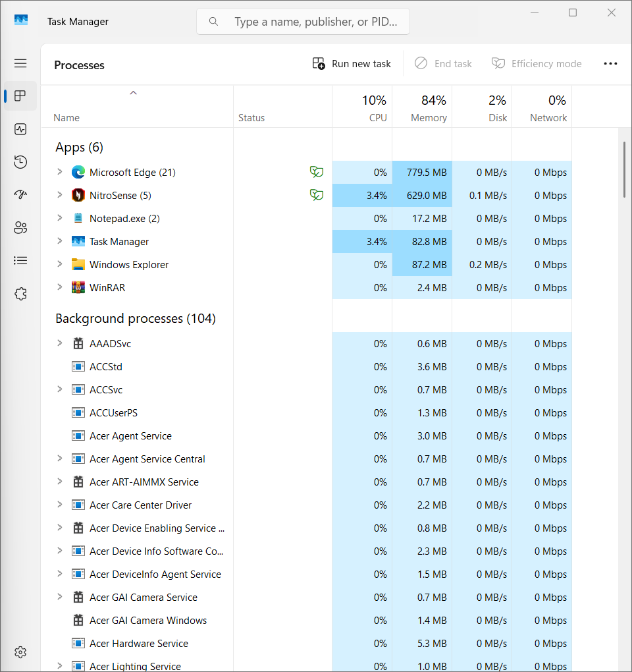Image resolution: width=632 pixels, height=672 pixels.
Task: Open the Performance page icon
Action: [20, 129]
